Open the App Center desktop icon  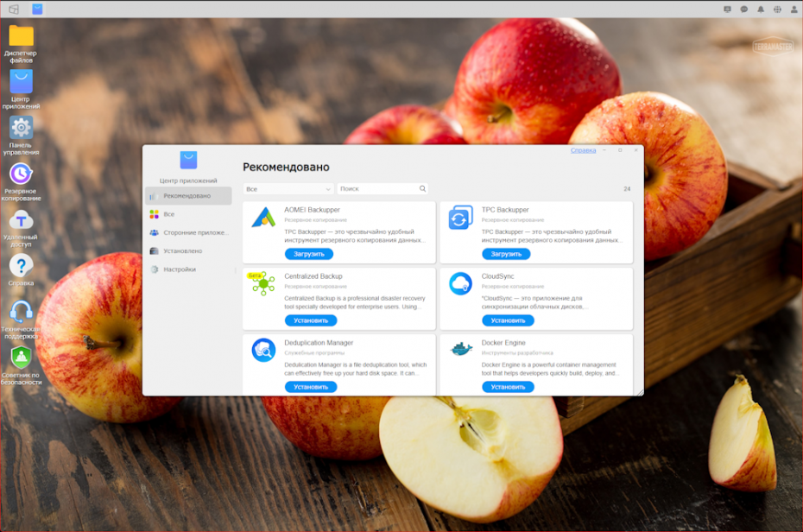tap(21, 81)
